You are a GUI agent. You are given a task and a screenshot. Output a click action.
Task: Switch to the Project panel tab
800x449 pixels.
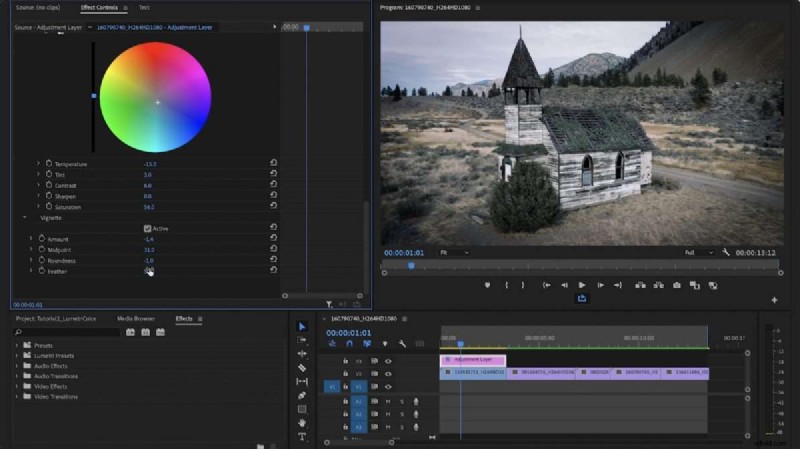click(x=56, y=318)
